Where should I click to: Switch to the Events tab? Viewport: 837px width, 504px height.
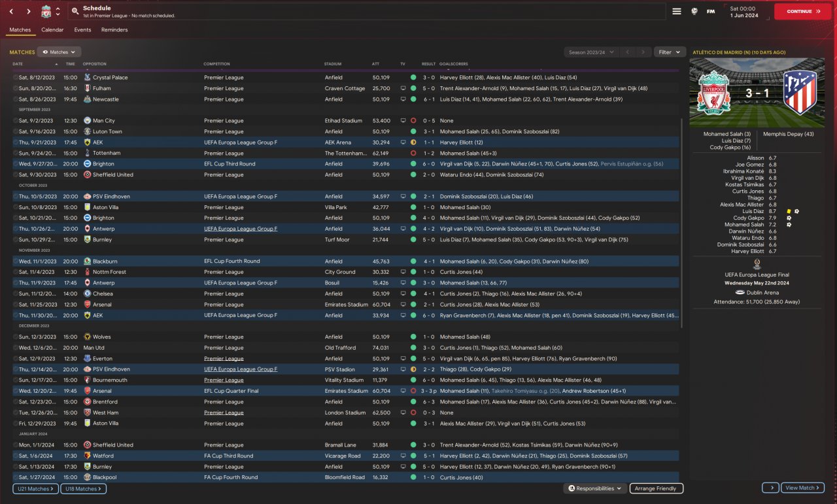click(x=82, y=30)
